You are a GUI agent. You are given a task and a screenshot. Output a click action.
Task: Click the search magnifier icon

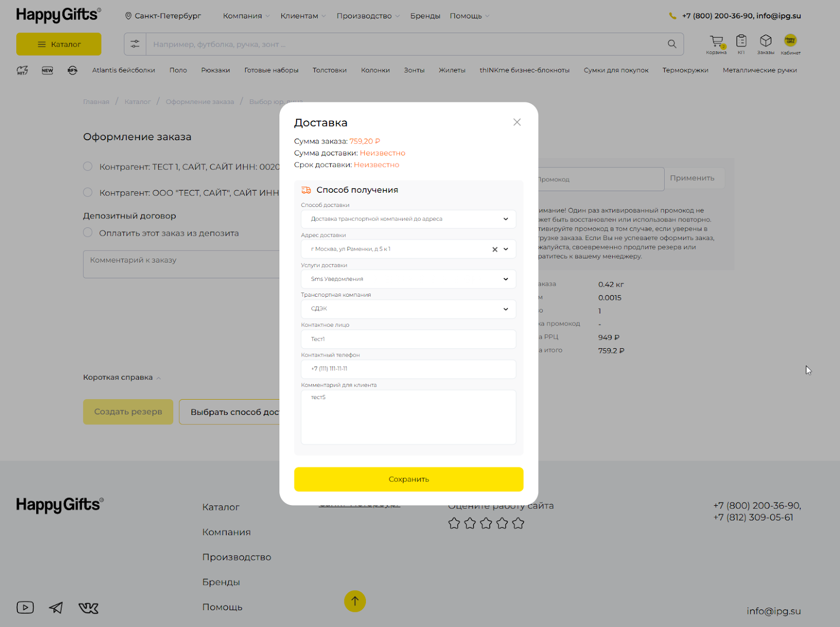[x=672, y=44]
